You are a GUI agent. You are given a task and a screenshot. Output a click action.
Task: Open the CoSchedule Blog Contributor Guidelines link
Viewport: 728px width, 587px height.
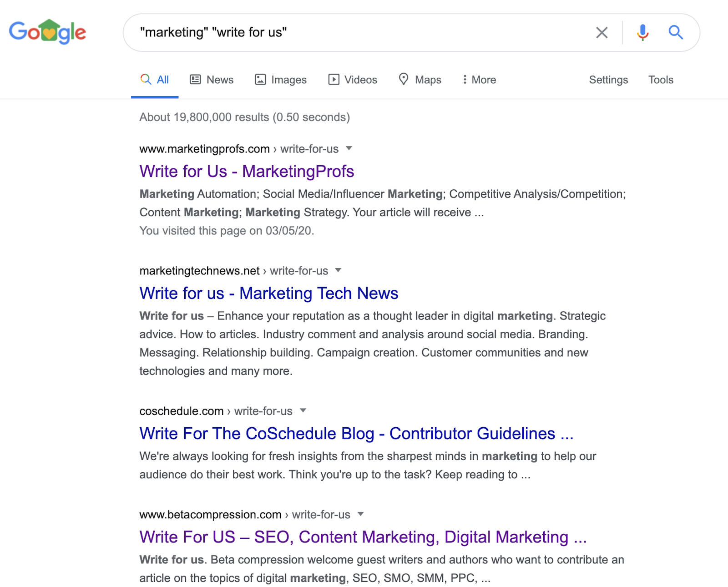(356, 434)
